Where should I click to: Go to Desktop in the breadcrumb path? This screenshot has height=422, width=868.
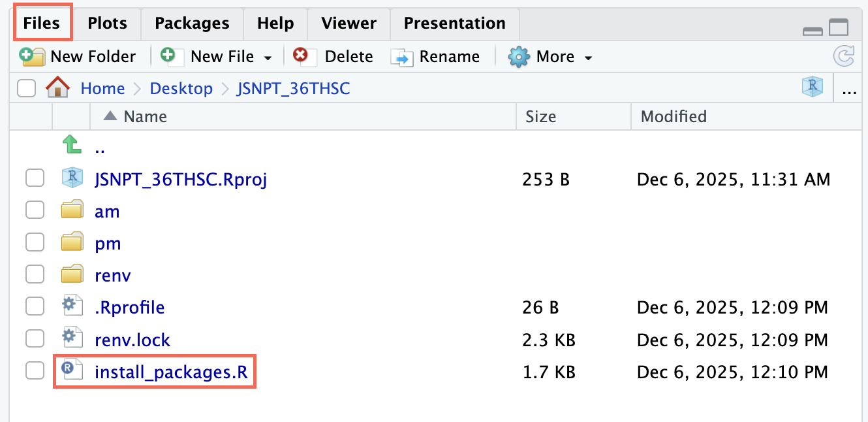181,88
